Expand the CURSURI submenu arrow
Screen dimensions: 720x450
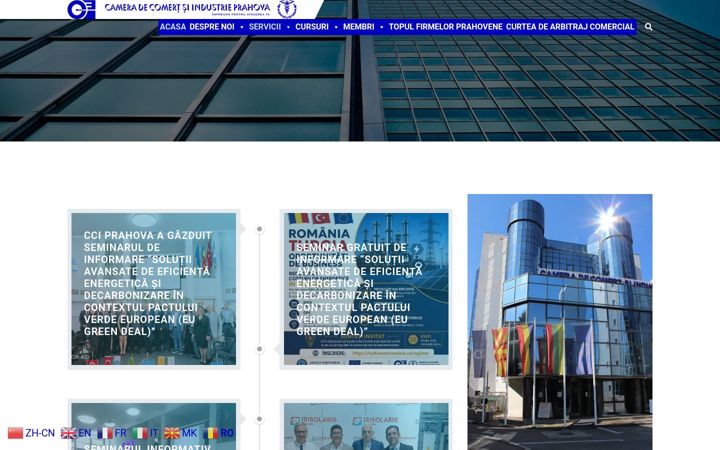click(336, 27)
